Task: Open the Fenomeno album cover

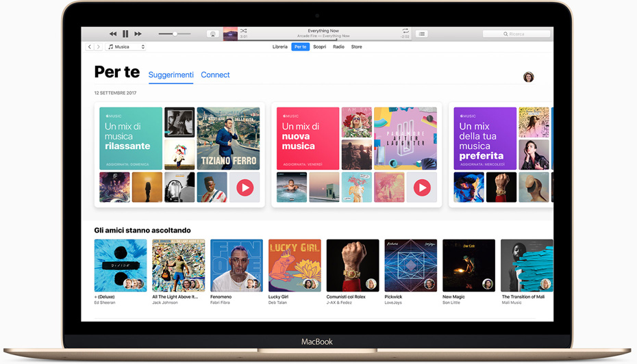Action: pos(236,265)
